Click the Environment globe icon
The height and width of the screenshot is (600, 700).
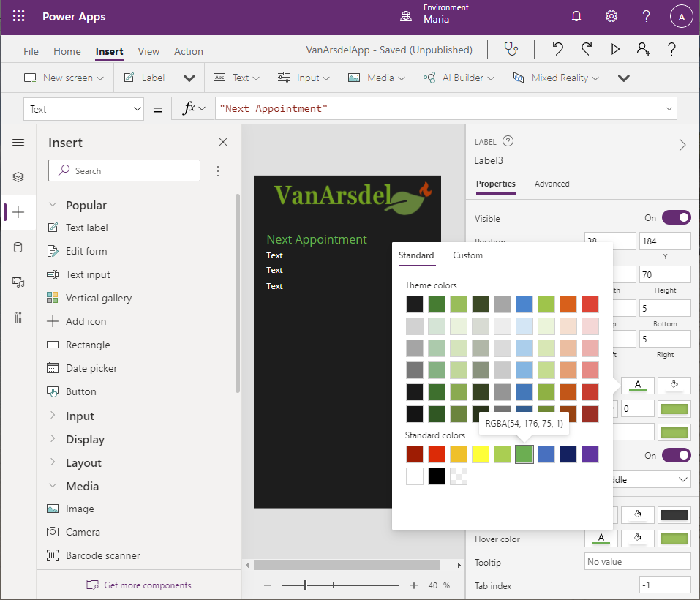(406, 17)
